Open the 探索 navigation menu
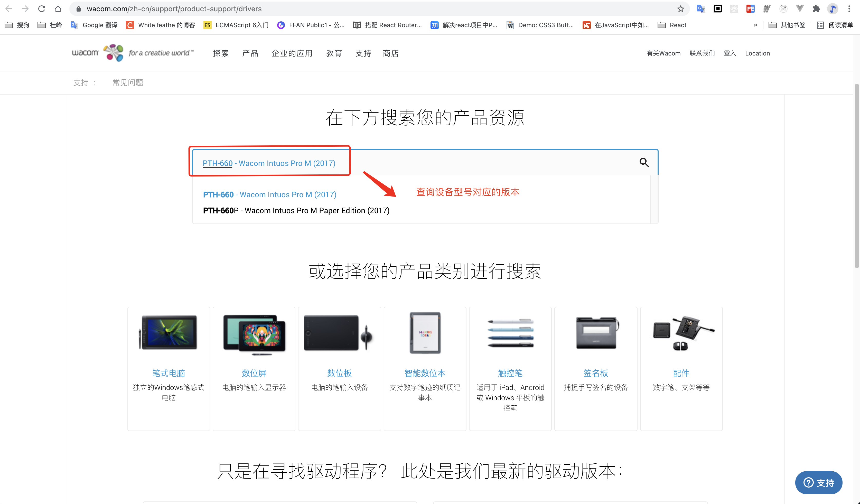Viewport: 860px width, 504px height. (x=221, y=53)
